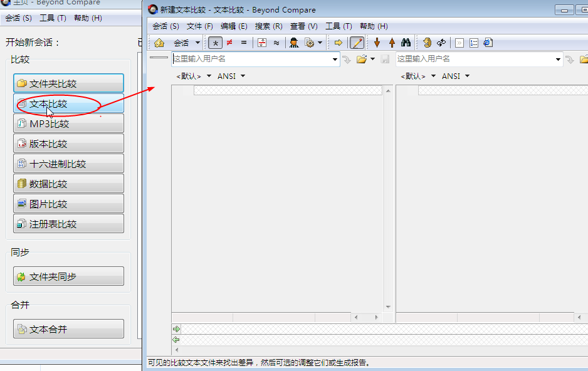Click the file format gear icon
The height and width of the screenshot is (371, 588).
point(310,43)
